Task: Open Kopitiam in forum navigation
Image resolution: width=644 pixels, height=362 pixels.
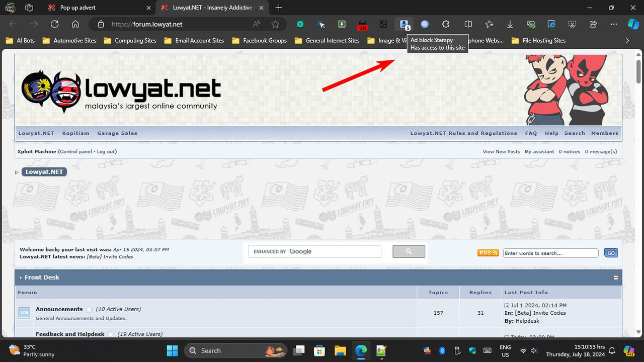Action: (75, 133)
